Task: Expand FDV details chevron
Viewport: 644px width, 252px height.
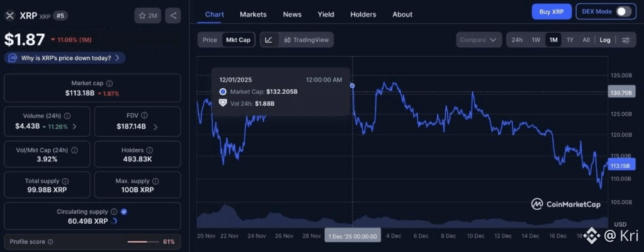Action: [155, 127]
